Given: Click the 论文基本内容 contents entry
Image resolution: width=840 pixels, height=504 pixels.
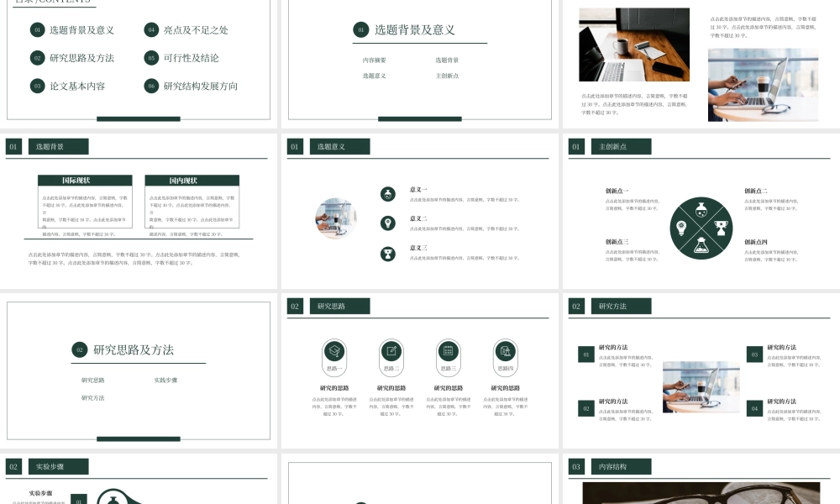Looking at the screenshot, I should tap(77, 86).
